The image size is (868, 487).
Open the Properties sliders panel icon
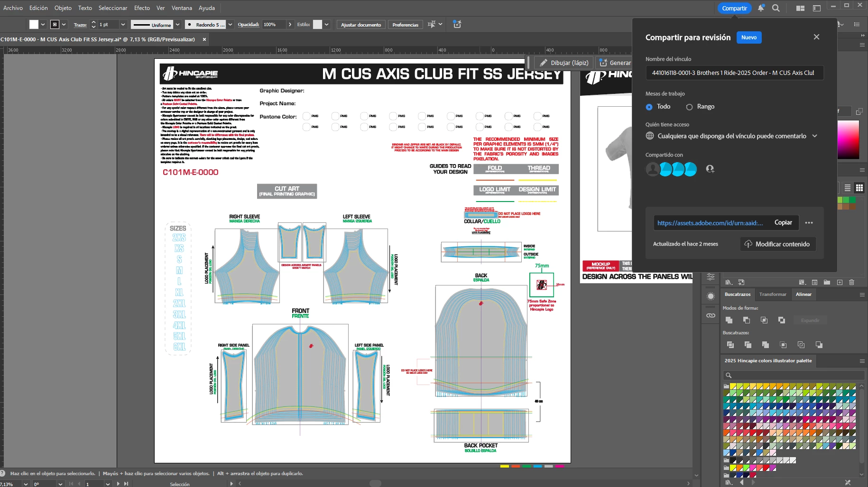pyautogui.click(x=711, y=276)
